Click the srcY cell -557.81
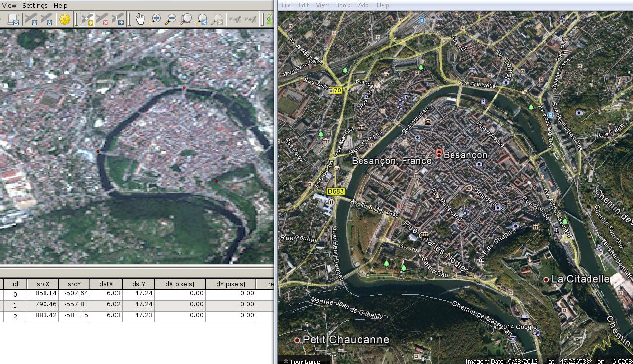The height and width of the screenshot is (364, 633). tap(74, 304)
